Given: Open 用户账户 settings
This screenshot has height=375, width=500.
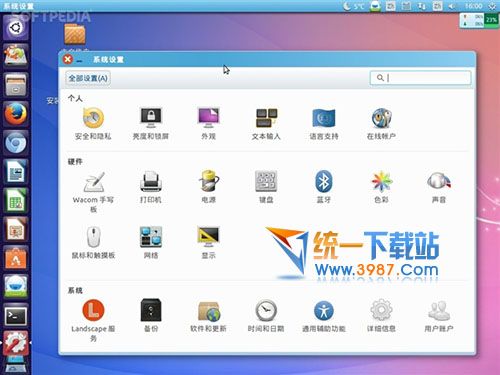Looking at the screenshot, I should click(439, 316).
